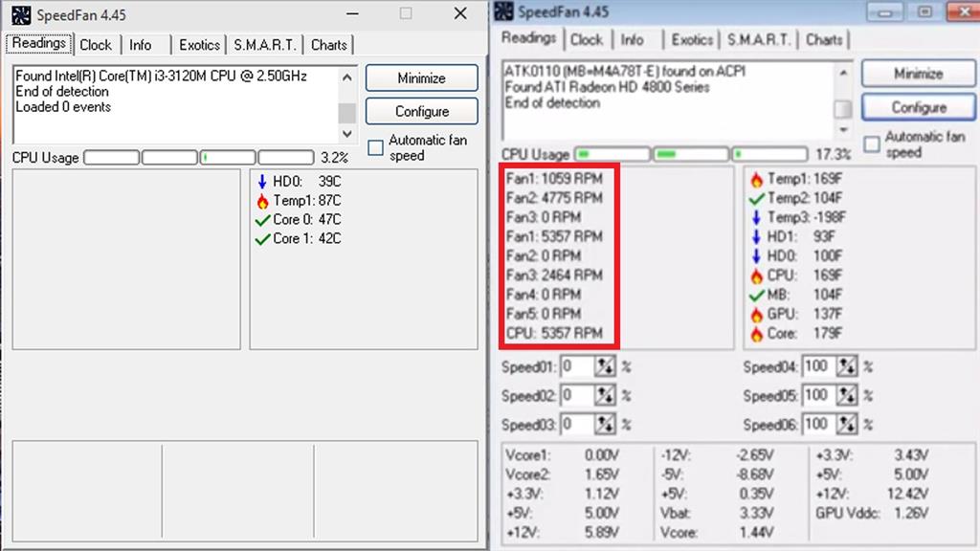
Task: Click the SpeedFan app icon in left window title bar
Action: point(21,14)
